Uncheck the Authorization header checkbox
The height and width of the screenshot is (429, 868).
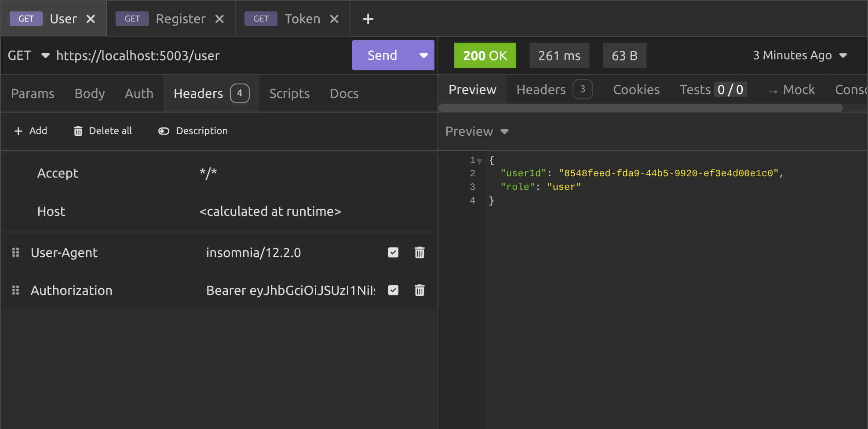[x=393, y=290]
